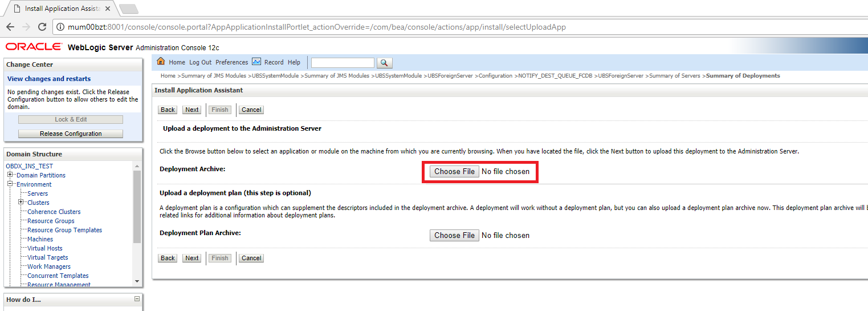
Task: Click the search magnifier button
Action: [x=385, y=63]
